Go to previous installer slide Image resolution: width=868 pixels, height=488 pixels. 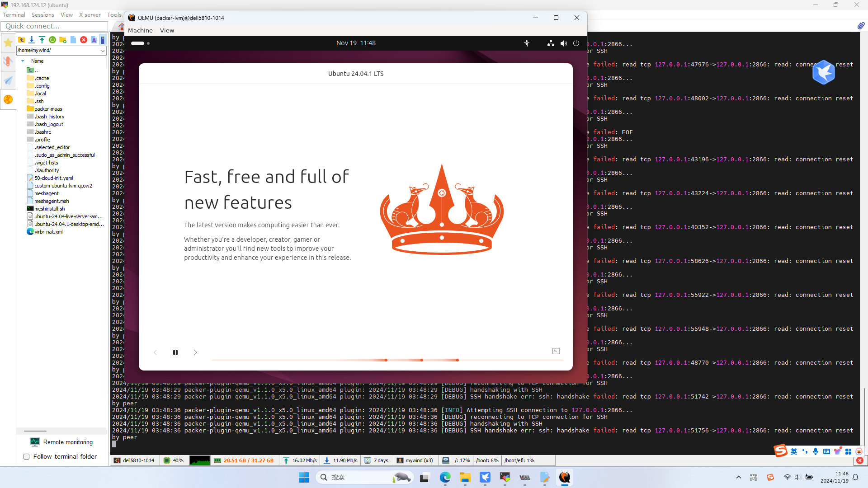click(x=155, y=352)
